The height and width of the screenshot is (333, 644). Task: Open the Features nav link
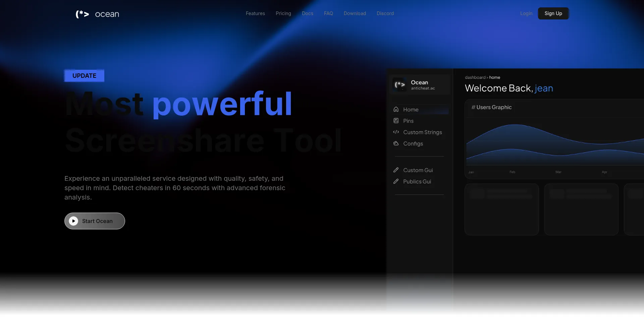[x=255, y=13]
